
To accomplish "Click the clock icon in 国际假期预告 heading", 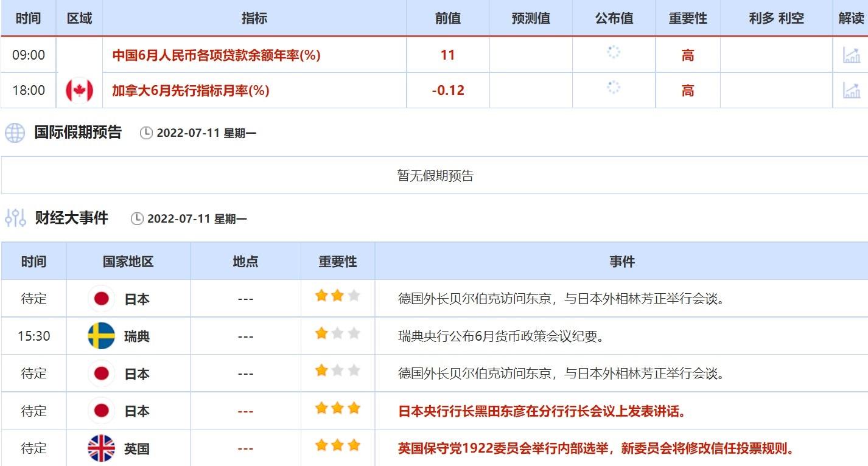I will coord(146,133).
